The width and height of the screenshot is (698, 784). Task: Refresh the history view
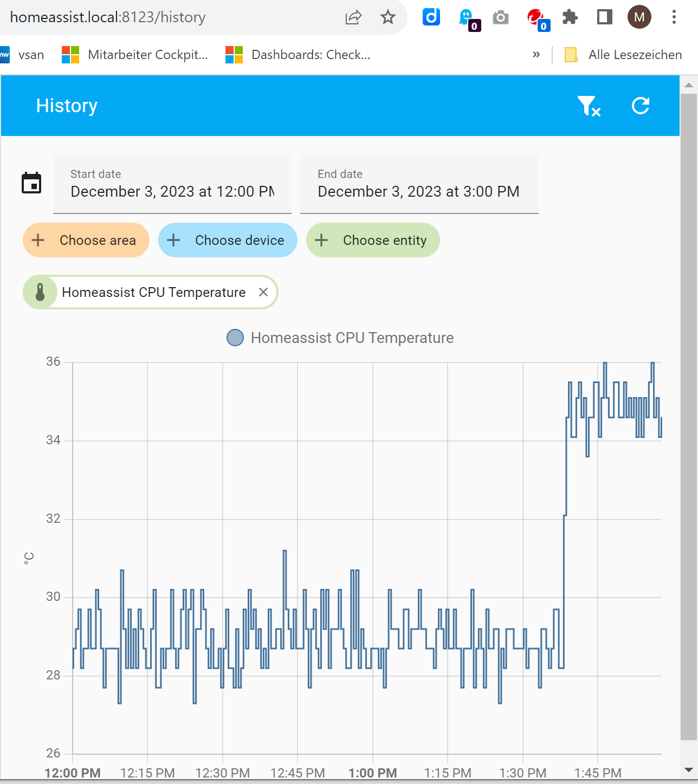(x=640, y=106)
